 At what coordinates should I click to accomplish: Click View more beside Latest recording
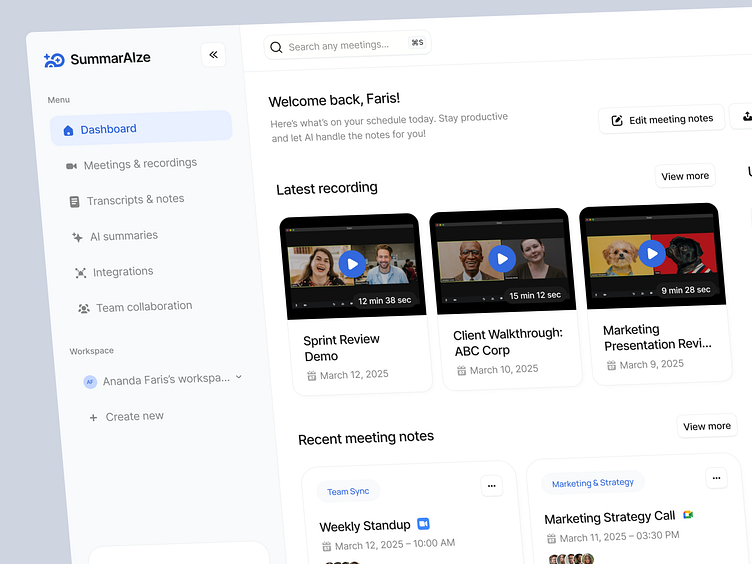[x=685, y=176]
